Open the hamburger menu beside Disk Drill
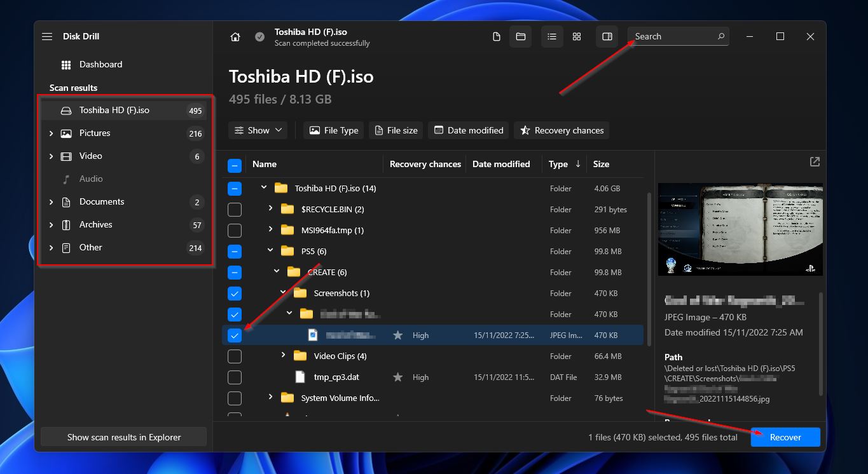 [47, 37]
